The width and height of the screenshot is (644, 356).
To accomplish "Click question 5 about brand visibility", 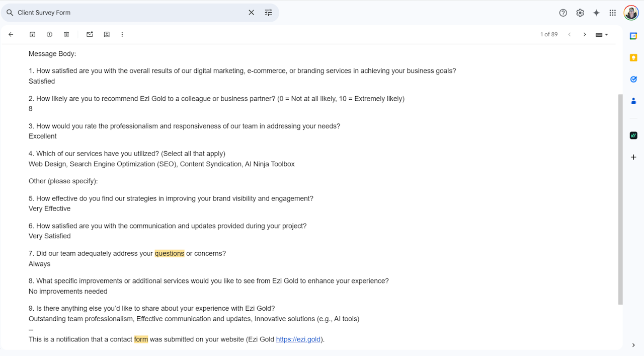I will point(171,198).
